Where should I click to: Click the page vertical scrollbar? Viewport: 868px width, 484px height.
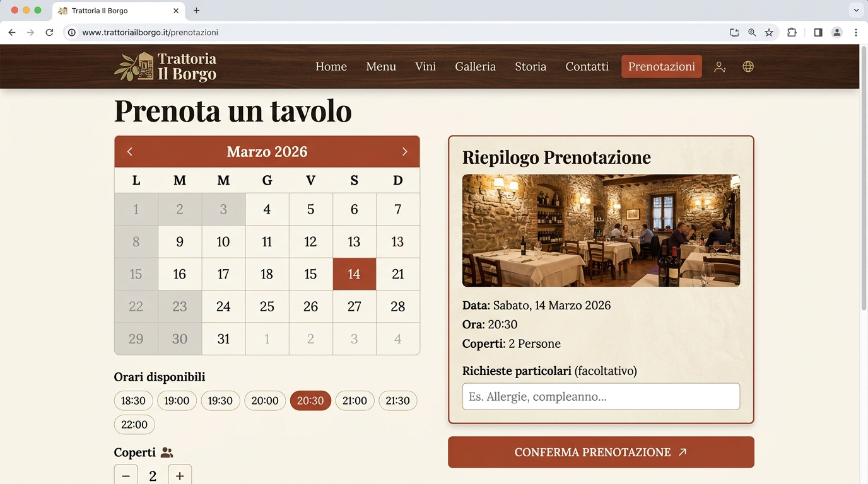pyautogui.click(x=864, y=176)
